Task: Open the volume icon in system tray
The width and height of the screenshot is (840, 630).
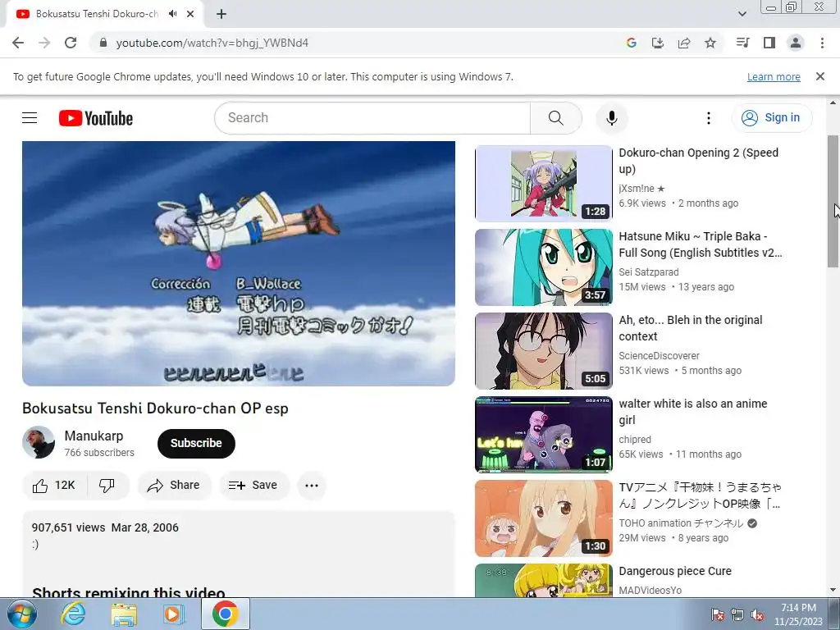Action: [757, 615]
